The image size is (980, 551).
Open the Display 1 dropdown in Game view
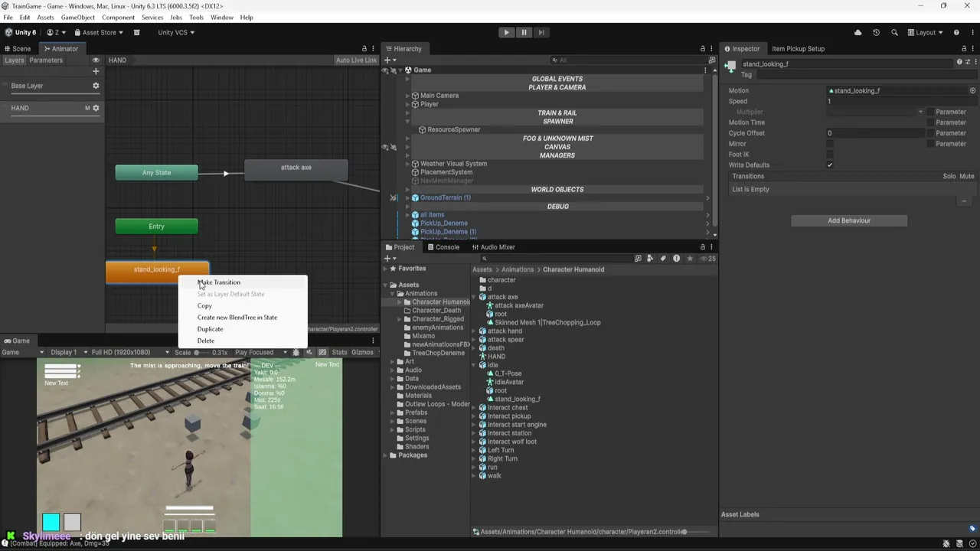click(67, 352)
